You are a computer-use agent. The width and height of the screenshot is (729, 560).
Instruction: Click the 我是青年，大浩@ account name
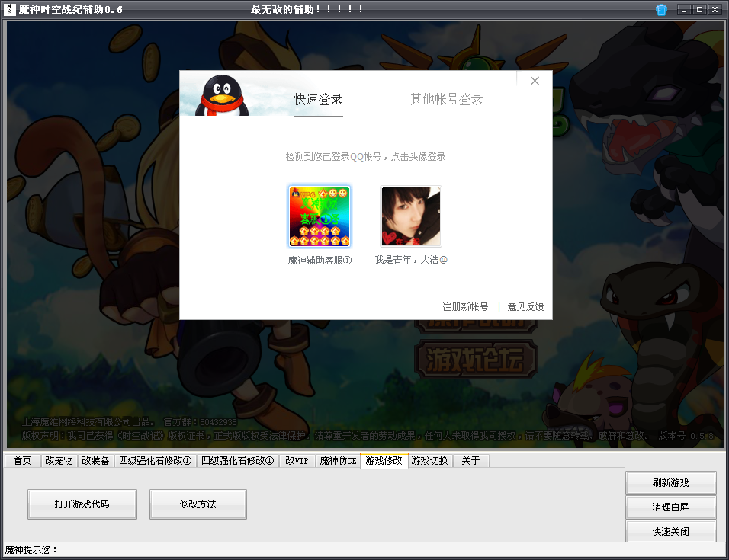411,260
